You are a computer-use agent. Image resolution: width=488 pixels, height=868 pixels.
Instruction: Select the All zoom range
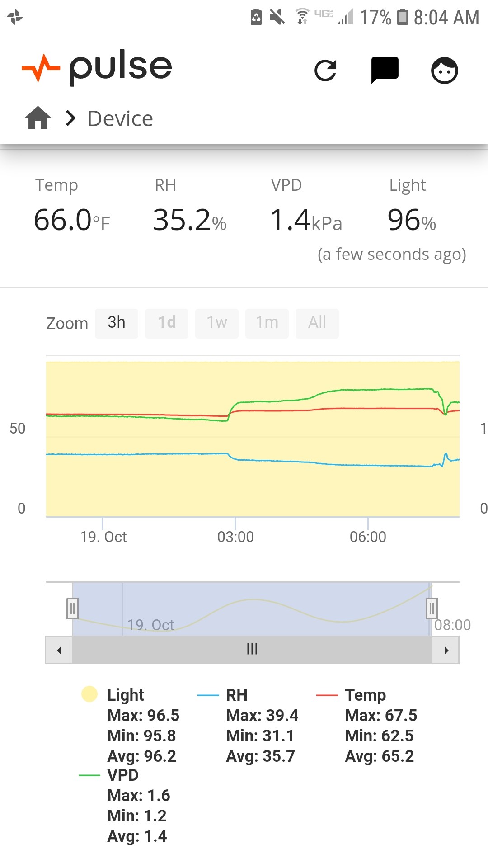tap(317, 323)
